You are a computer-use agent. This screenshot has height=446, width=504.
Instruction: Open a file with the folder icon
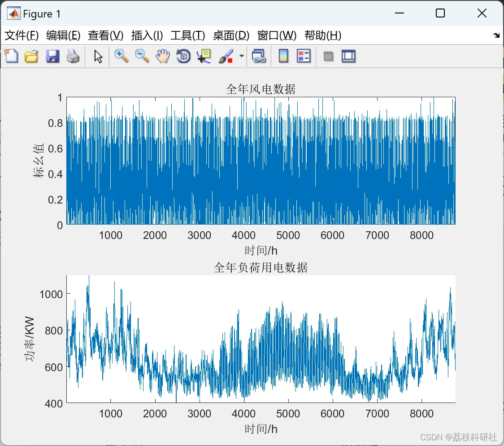coord(31,56)
